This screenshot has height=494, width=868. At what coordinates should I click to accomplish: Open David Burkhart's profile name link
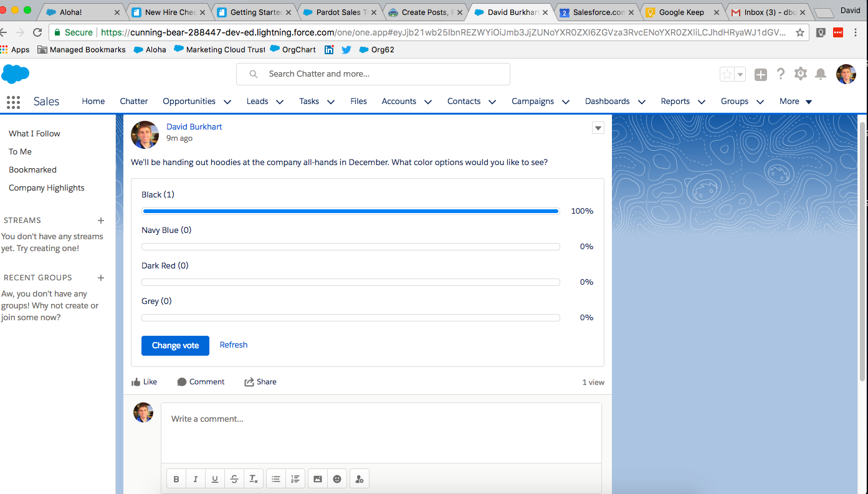[194, 127]
